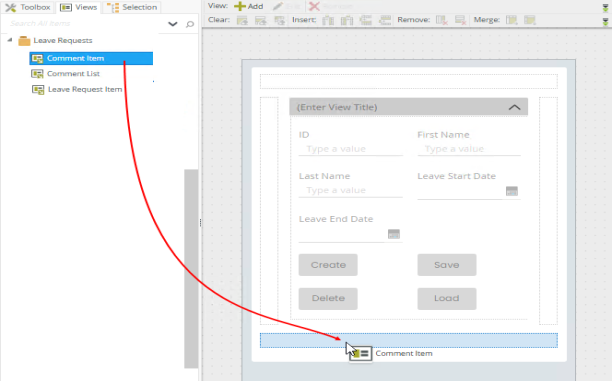Click the First Name text field
This screenshot has width=612, height=381.
click(x=469, y=149)
